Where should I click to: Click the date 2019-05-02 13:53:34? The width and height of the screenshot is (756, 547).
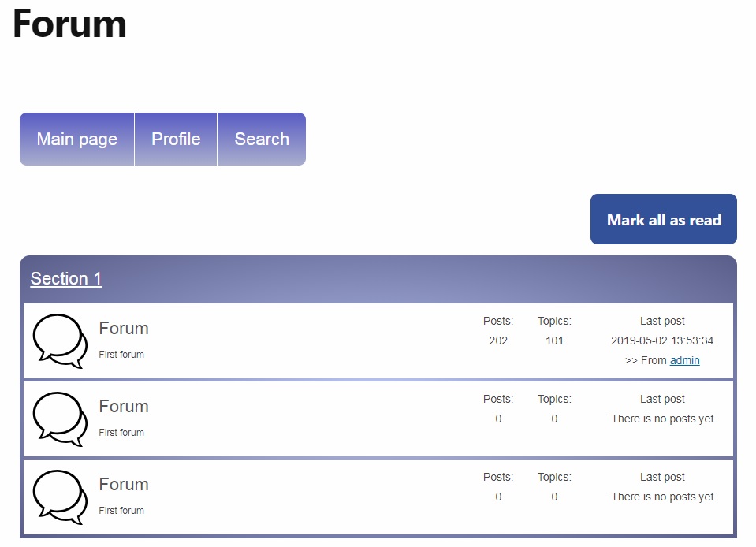point(662,340)
